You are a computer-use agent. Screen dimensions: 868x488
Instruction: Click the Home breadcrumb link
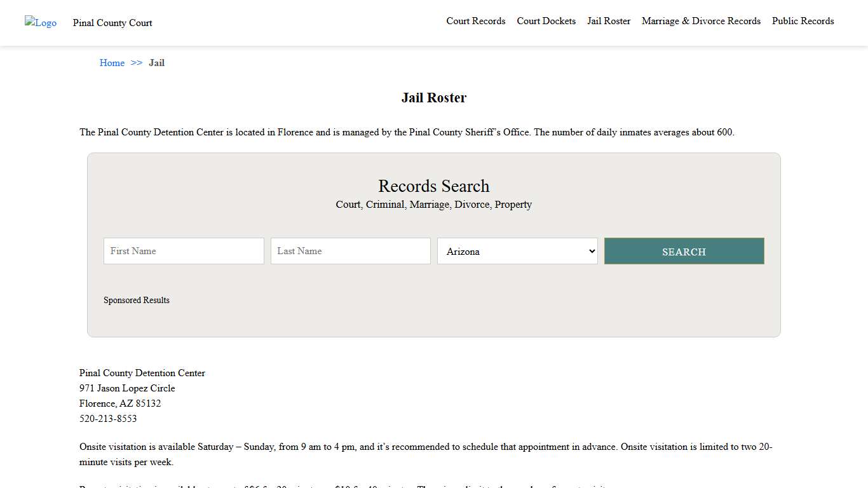pos(112,63)
